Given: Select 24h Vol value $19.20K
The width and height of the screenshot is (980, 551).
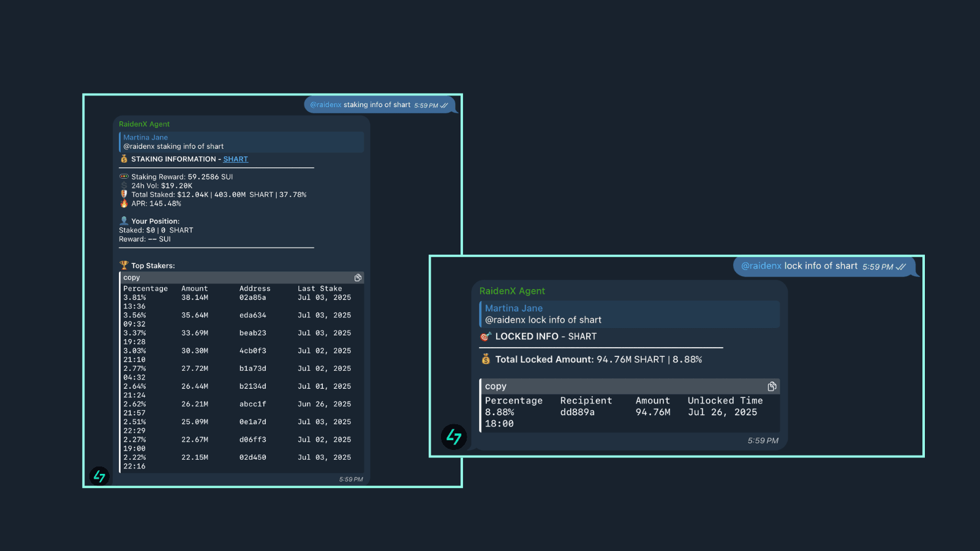Looking at the screenshot, I should (x=176, y=186).
